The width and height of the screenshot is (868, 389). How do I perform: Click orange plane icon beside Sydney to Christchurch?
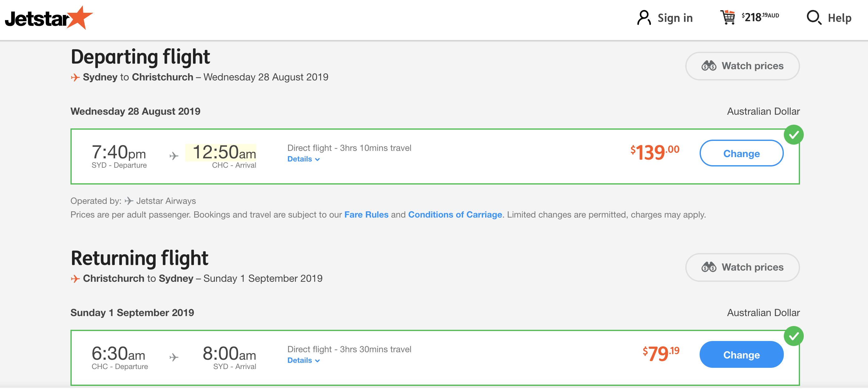[x=75, y=78]
